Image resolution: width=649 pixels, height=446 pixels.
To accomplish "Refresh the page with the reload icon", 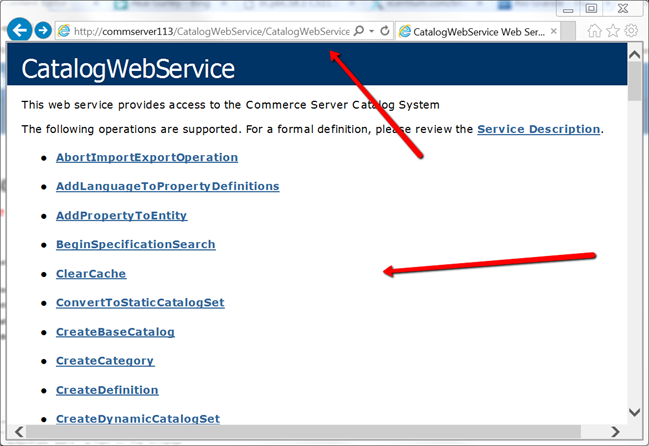I will click(x=385, y=31).
